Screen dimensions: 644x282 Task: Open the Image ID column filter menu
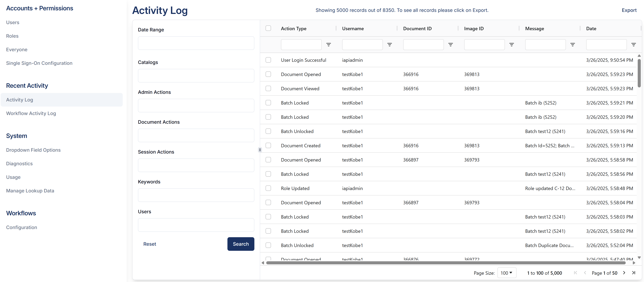tap(511, 44)
